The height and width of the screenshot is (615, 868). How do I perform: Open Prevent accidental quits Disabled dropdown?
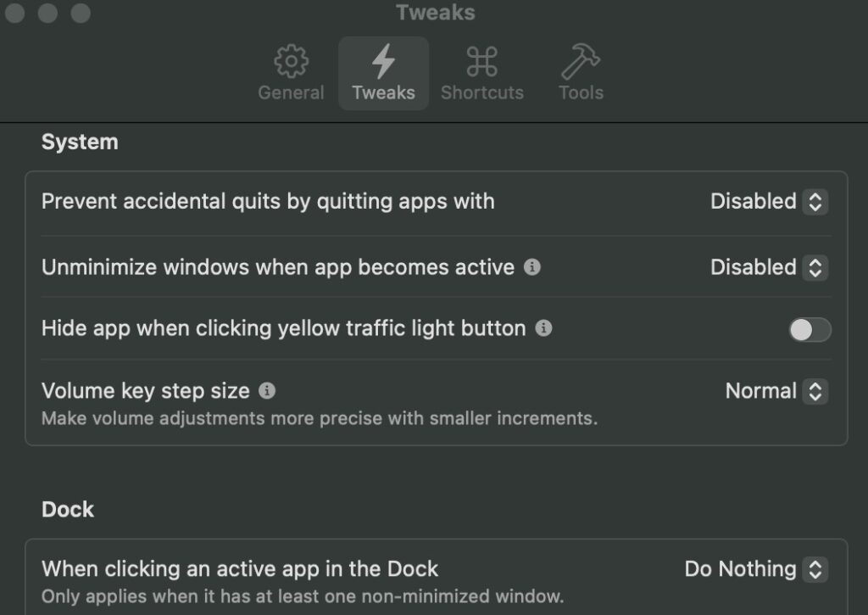768,201
